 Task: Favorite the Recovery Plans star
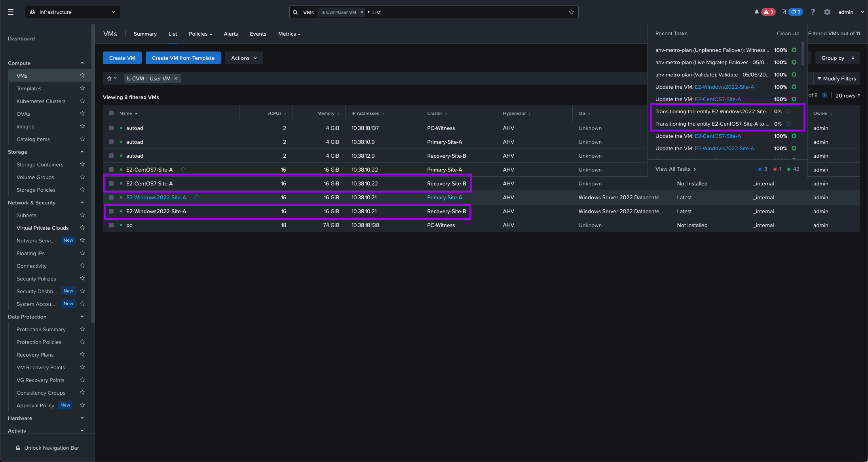click(x=82, y=354)
